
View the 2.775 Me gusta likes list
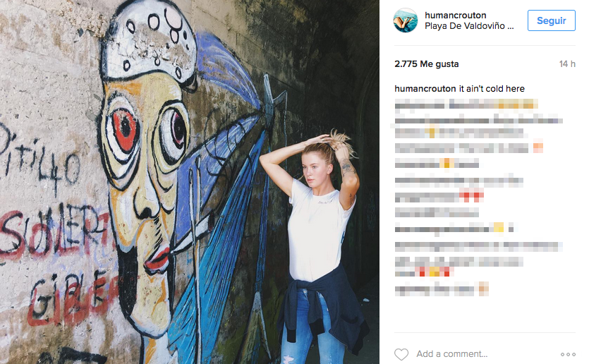pyautogui.click(x=426, y=64)
